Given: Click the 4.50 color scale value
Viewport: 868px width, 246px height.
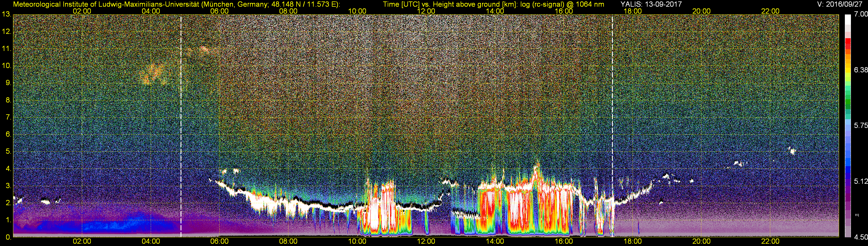Looking at the screenshot, I should [x=861, y=237].
